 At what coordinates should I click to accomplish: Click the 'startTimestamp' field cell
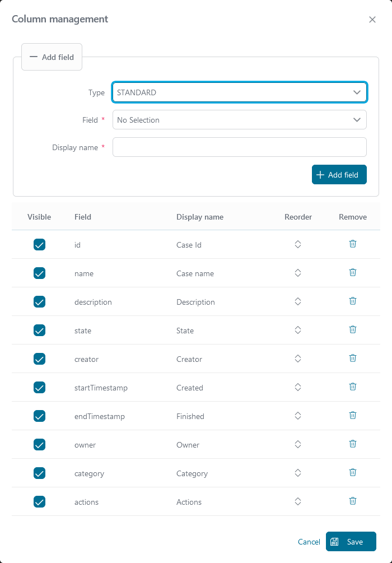101,388
